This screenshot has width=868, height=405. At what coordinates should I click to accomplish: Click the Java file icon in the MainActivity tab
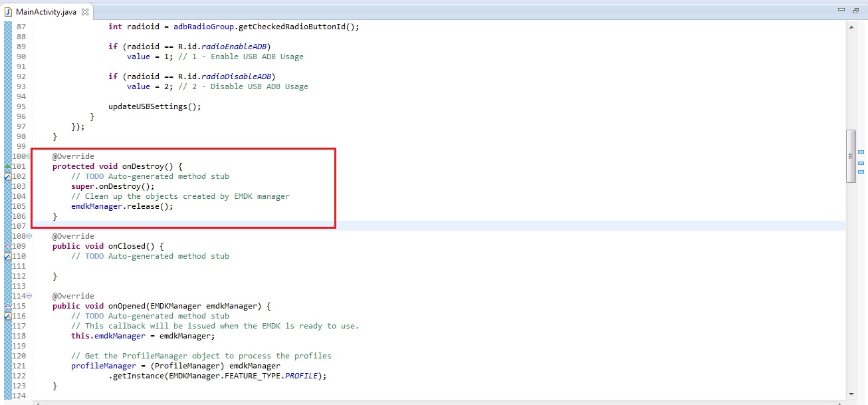[9, 12]
